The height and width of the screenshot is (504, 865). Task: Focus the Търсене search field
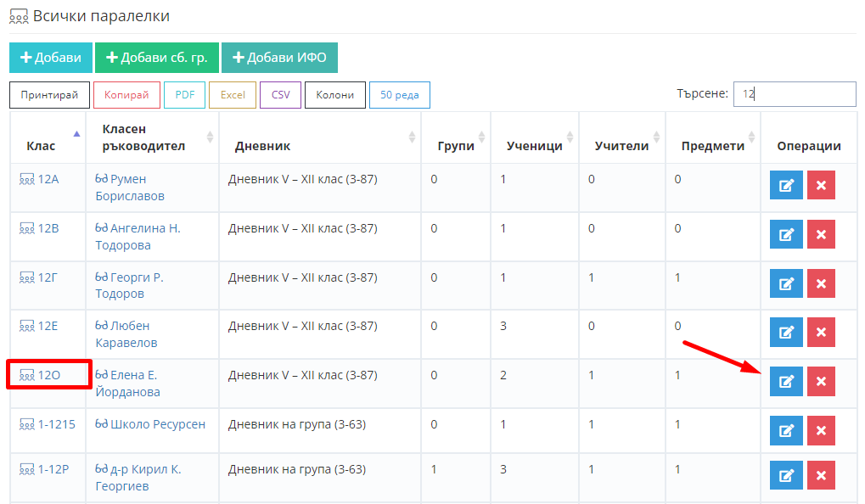(x=795, y=94)
